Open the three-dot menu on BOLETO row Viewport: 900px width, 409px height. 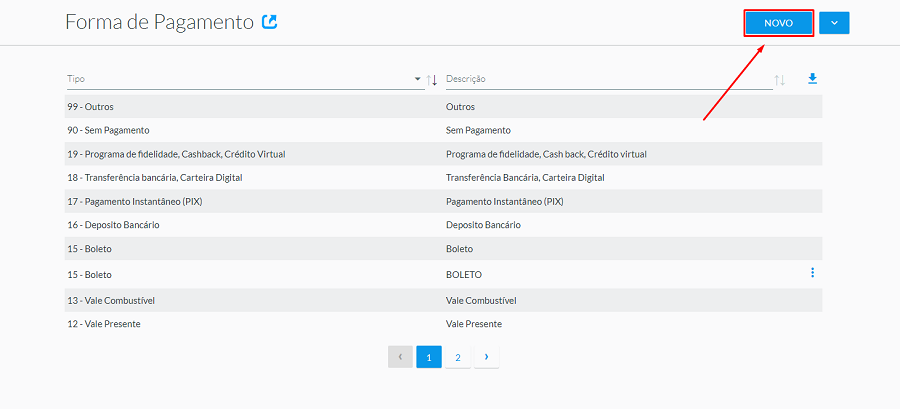tap(812, 273)
